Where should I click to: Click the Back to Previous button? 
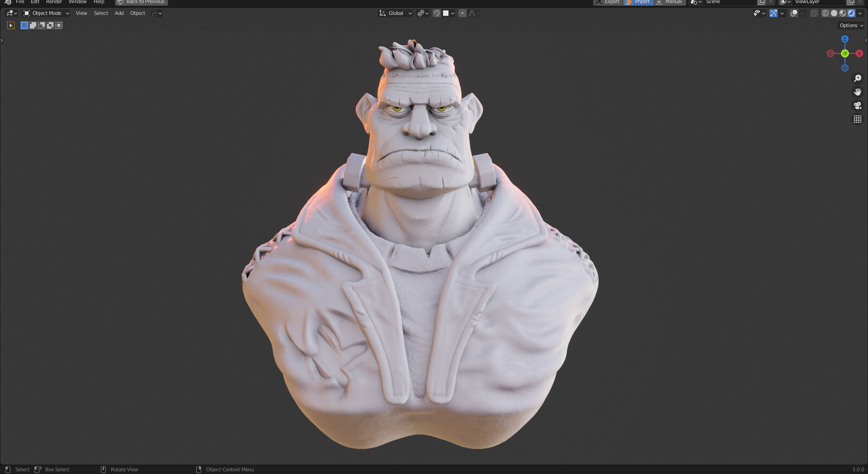pos(141,2)
